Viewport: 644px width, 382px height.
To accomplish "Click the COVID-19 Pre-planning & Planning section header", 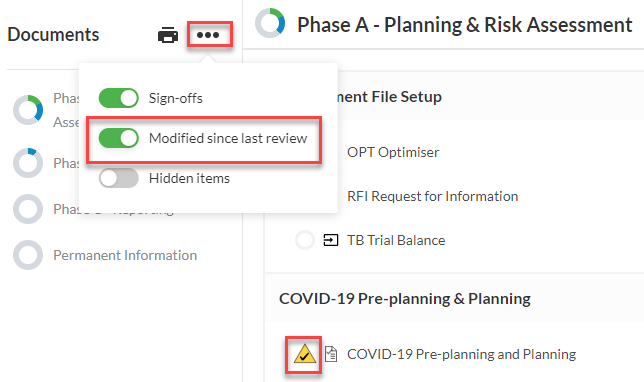I will click(x=405, y=299).
